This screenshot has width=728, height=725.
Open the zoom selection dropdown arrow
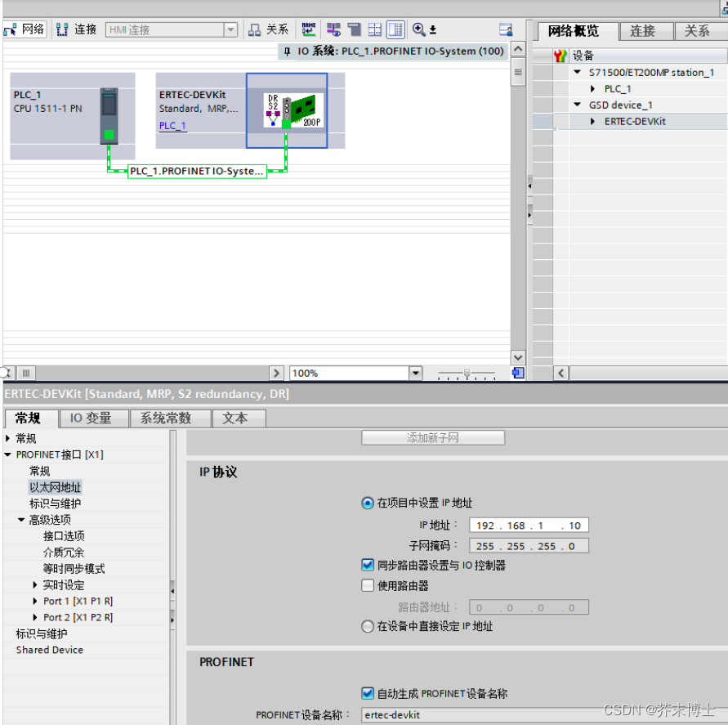pyautogui.click(x=433, y=30)
